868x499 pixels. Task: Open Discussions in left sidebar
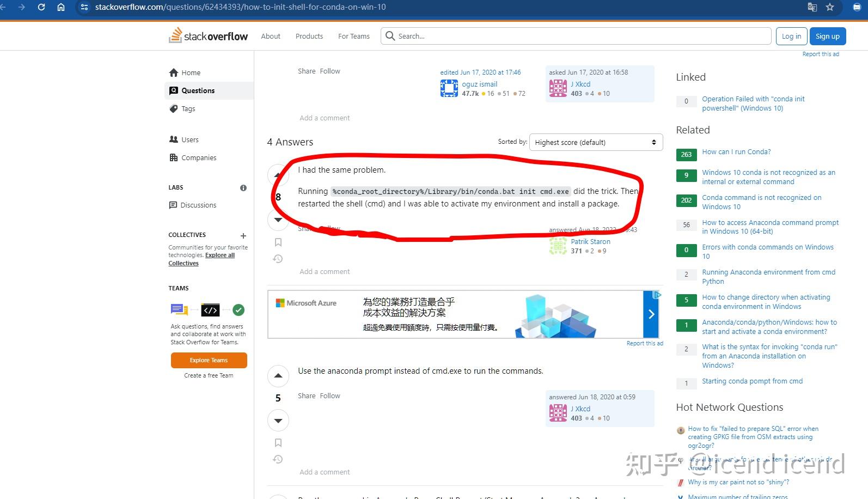209,205
